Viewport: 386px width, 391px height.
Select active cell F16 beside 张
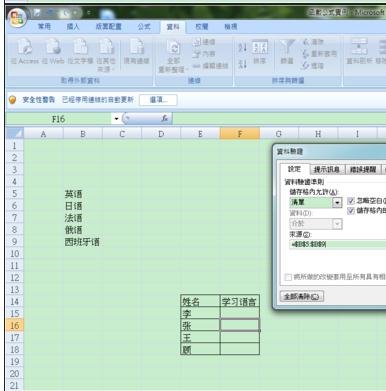[240, 325]
